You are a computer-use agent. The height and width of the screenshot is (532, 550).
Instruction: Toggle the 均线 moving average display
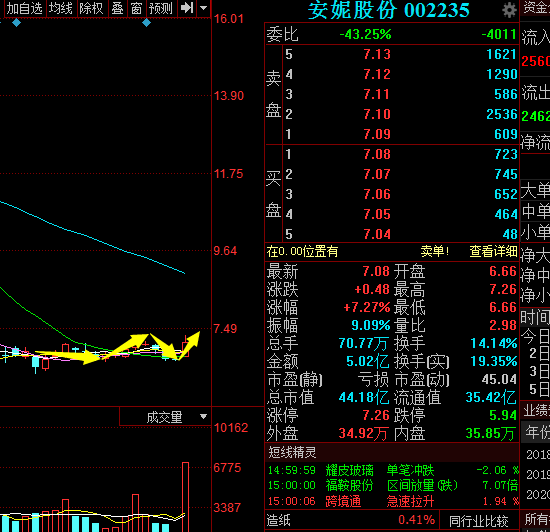[x=61, y=8]
